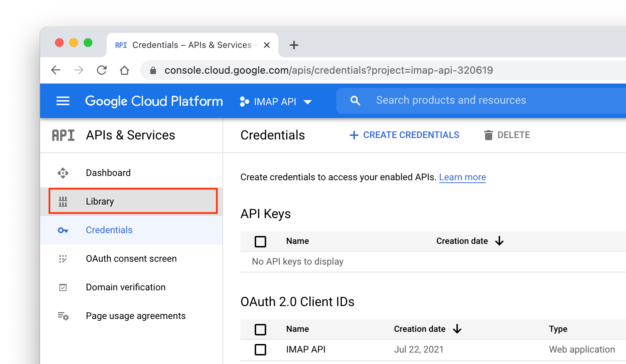Viewport: 626px width, 364px height.
Task: Click the browser back arrow
Action: (x=56, y=70)
